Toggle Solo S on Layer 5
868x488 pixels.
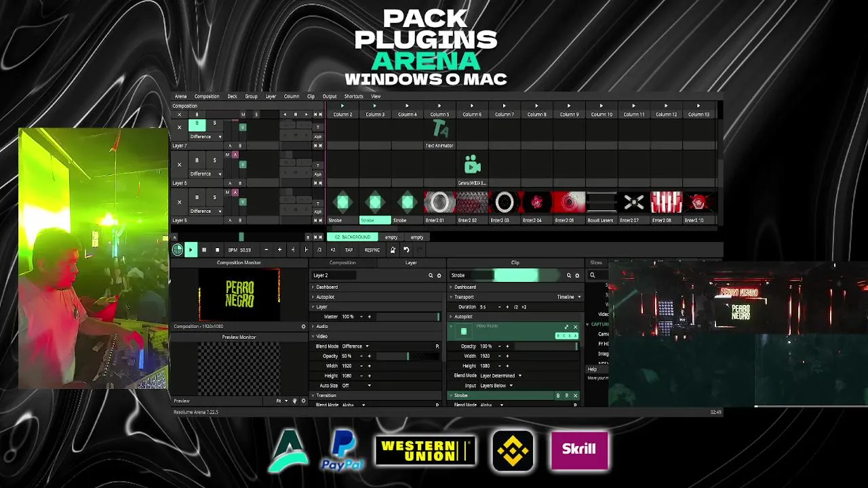[214, 197]
